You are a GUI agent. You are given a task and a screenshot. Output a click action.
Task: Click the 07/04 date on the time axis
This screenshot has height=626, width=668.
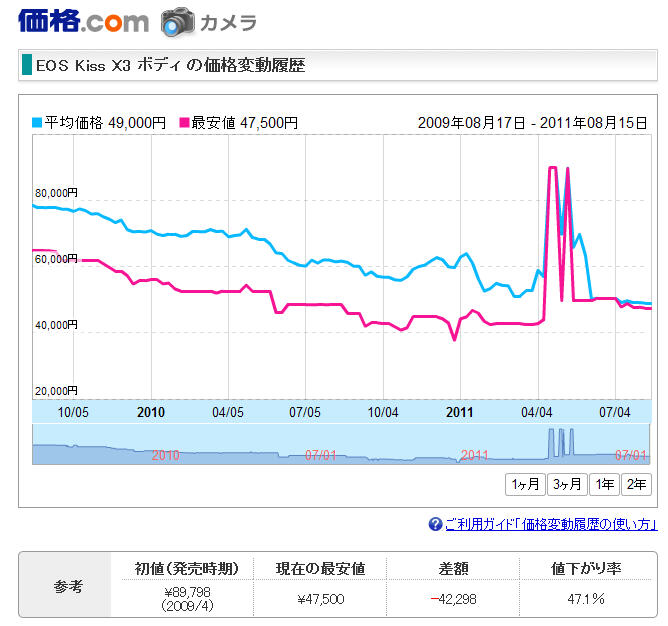614,412
